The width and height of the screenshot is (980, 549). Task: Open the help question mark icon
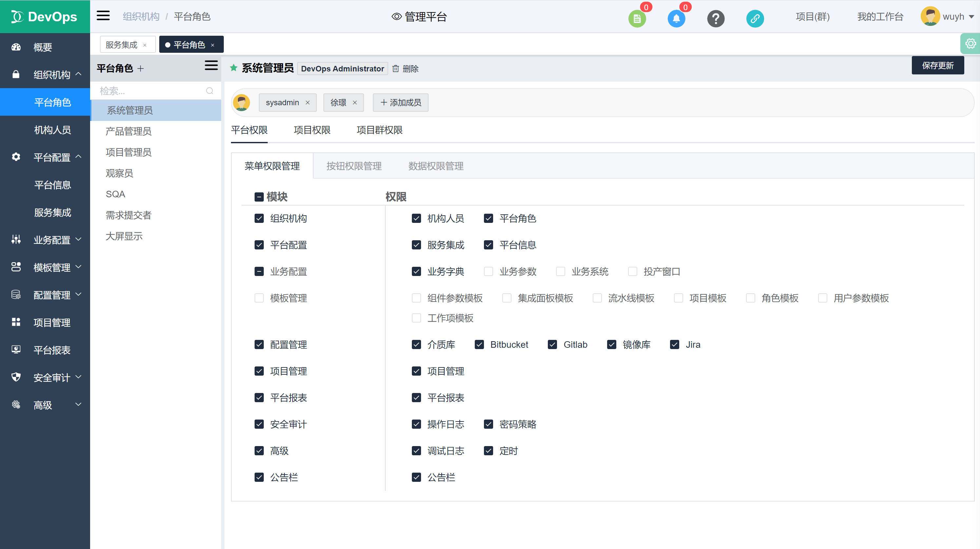[x=716, y=19]
